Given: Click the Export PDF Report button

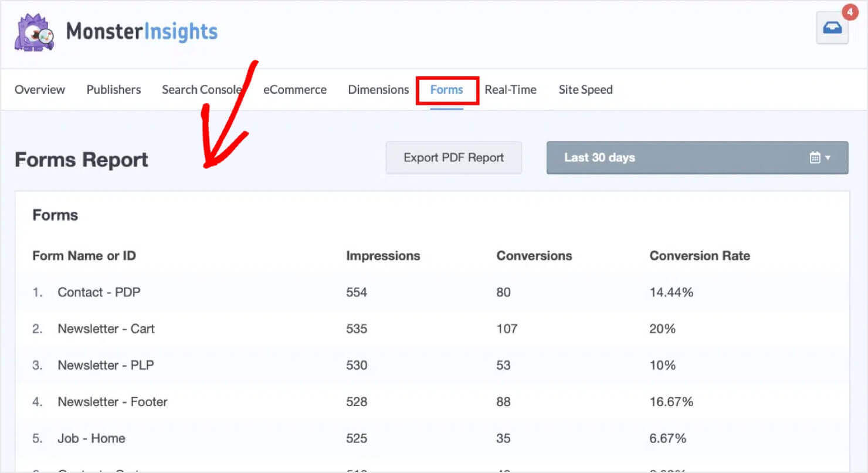Looking at the screenshot, I should tap(453, 157).
